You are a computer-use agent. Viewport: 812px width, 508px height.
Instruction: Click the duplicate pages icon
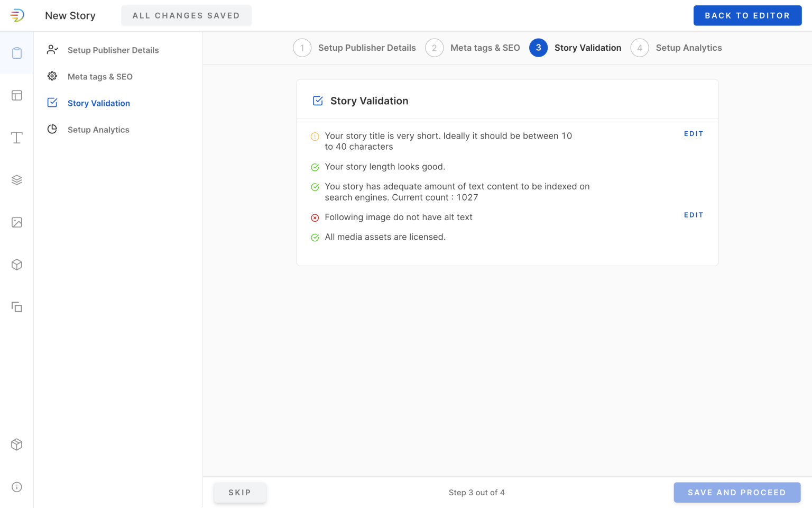point(17,307)
